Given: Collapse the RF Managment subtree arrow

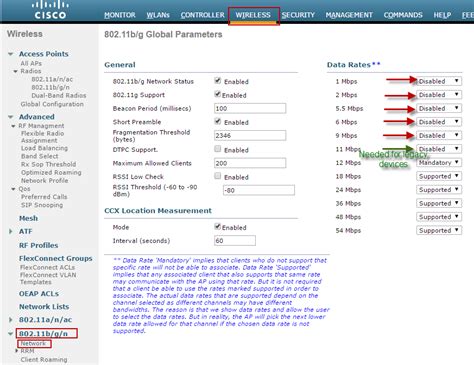Looking at the screenshot, I should 13,126.
